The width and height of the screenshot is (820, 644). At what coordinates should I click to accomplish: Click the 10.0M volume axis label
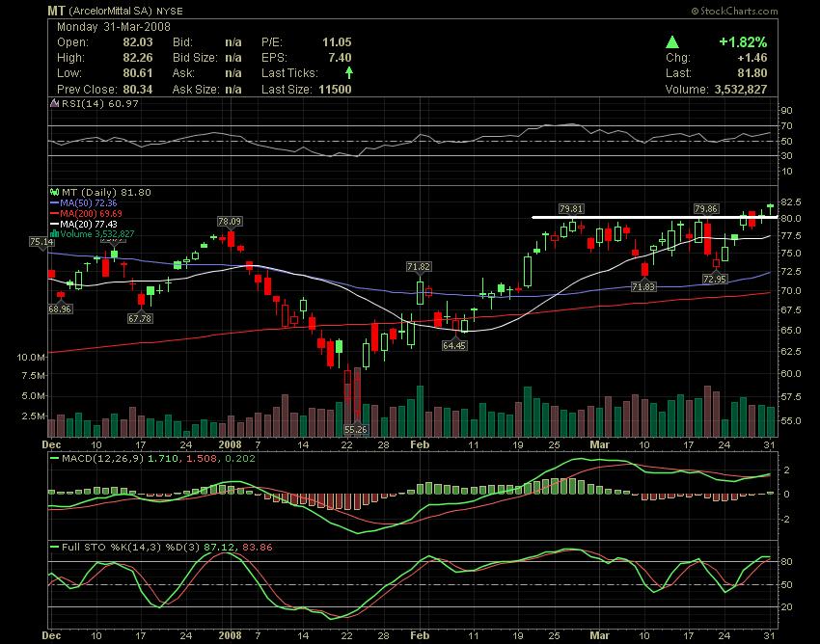tap(31, 358)
